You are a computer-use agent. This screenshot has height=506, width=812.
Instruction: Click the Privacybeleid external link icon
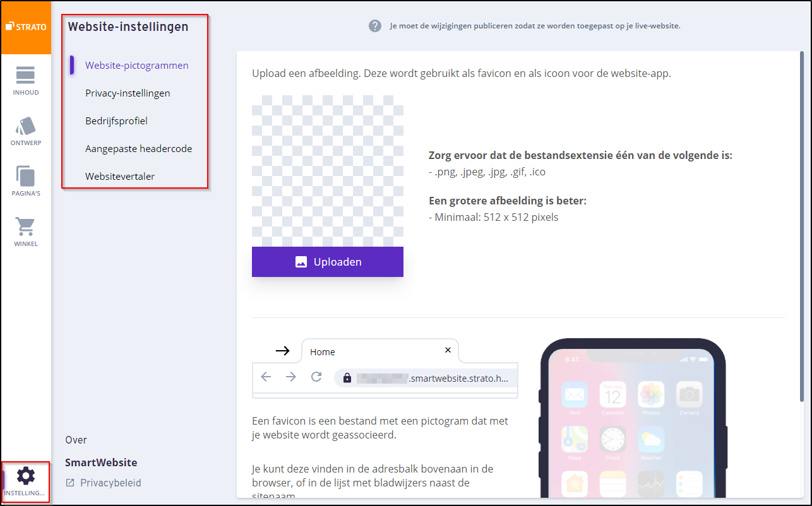pyautogui.click(x=69, y=483)
